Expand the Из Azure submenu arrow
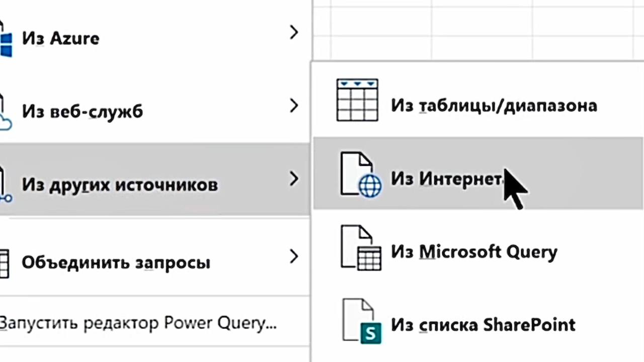The height and width of the screenshot is (362, 644). (294, 33)
